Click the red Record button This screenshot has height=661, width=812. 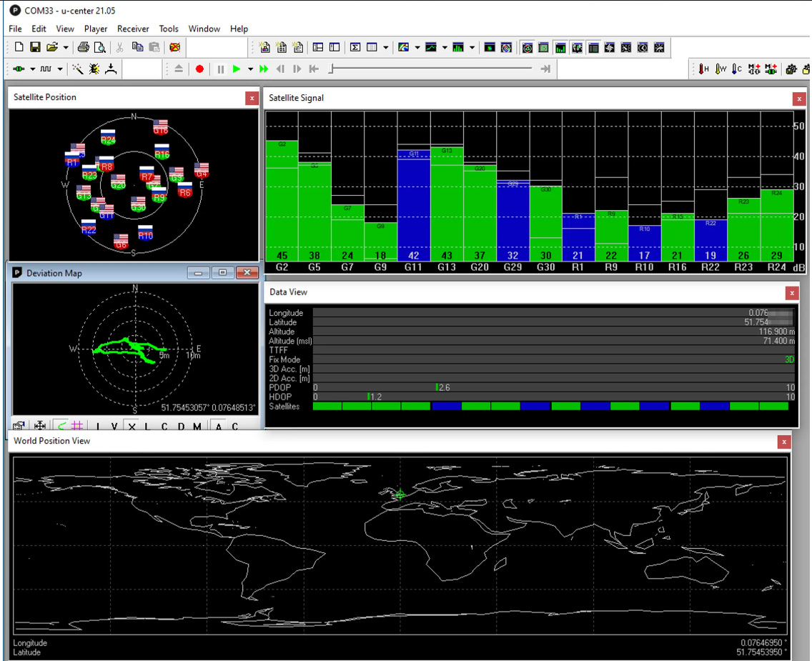click(200, 69)
